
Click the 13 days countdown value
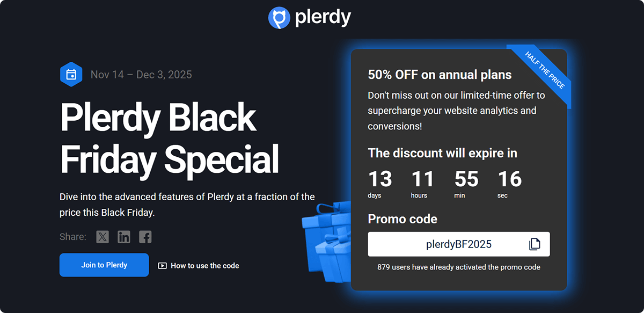tap(380, 180)
